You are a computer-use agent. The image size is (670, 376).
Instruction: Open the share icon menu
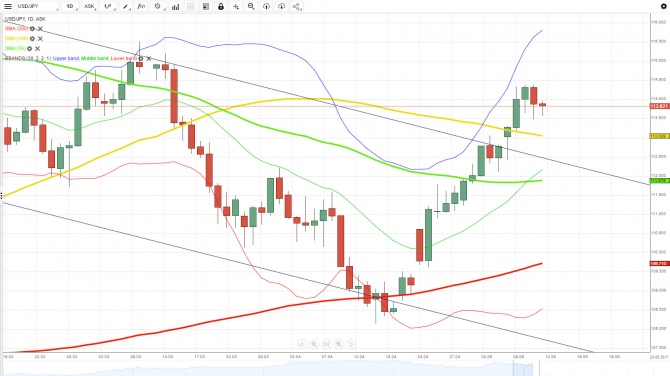click(x=297, y=6)
